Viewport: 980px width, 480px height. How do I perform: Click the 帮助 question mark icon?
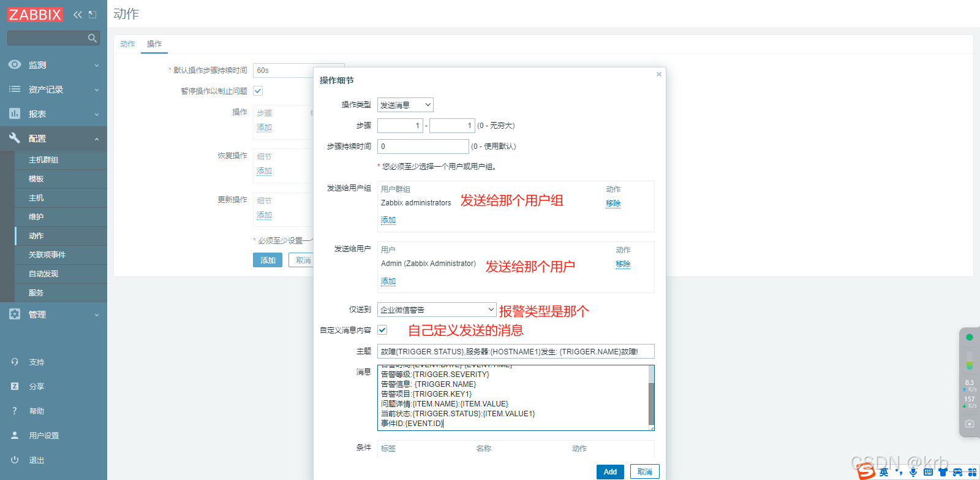tap(15, 411)
